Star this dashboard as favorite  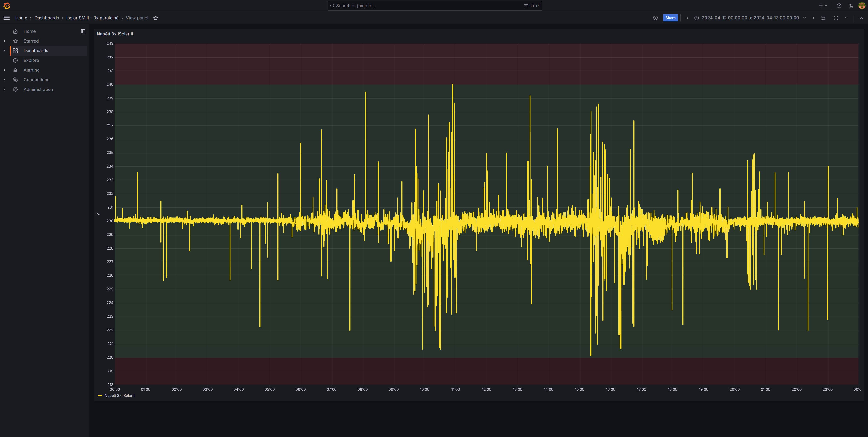point(156,18)
